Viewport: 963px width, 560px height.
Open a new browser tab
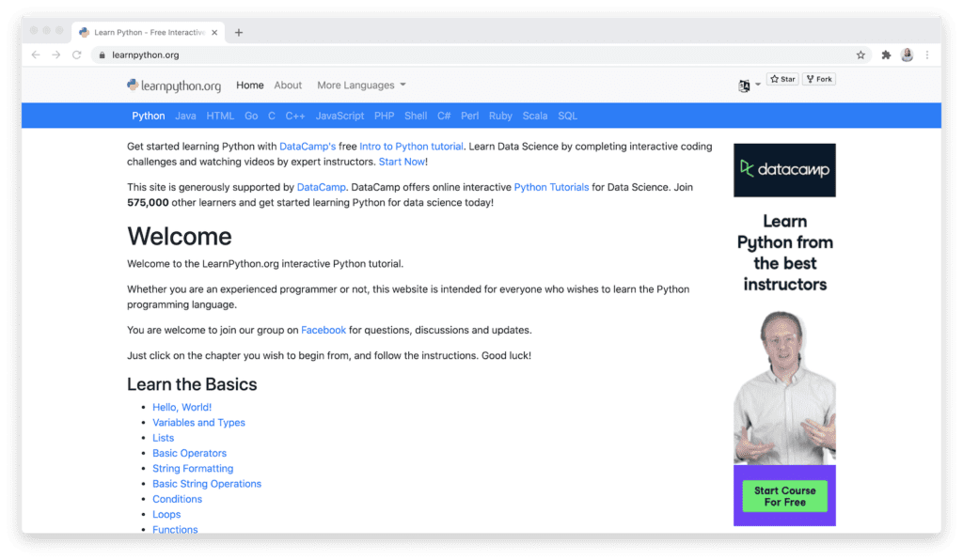[x=239, y=32]
